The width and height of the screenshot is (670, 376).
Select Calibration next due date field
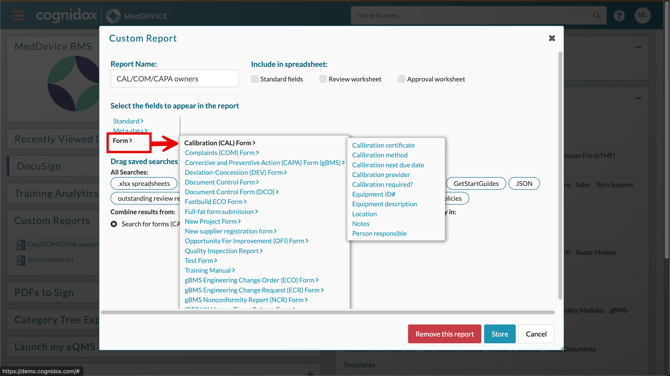388,165
